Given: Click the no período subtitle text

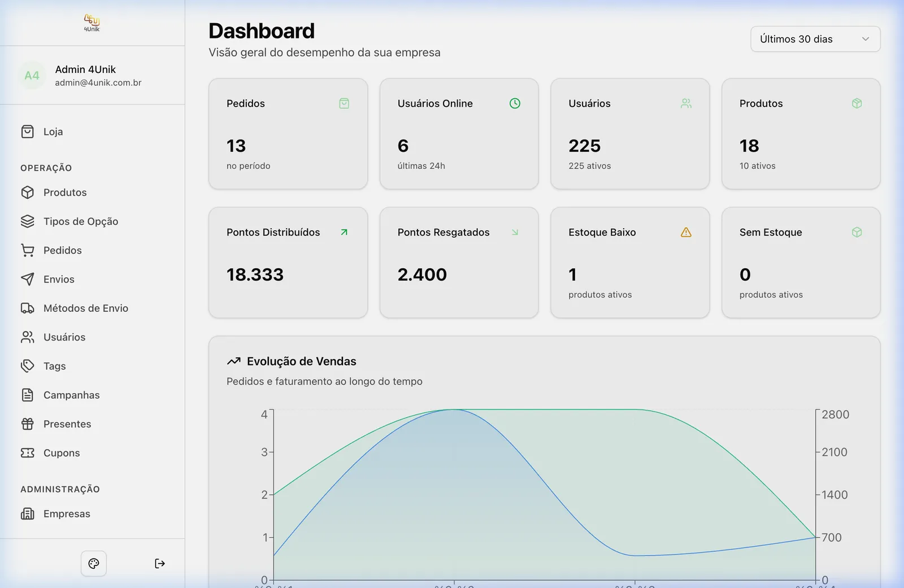Looking at the screenshot, I should [x=249, y=166].
